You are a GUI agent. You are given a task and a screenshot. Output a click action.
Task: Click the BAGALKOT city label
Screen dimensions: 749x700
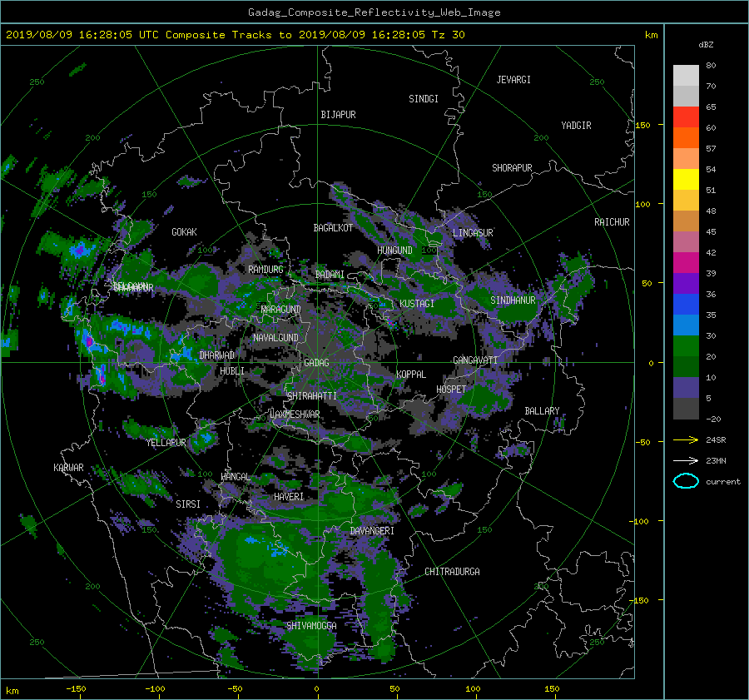pos(333,228)
